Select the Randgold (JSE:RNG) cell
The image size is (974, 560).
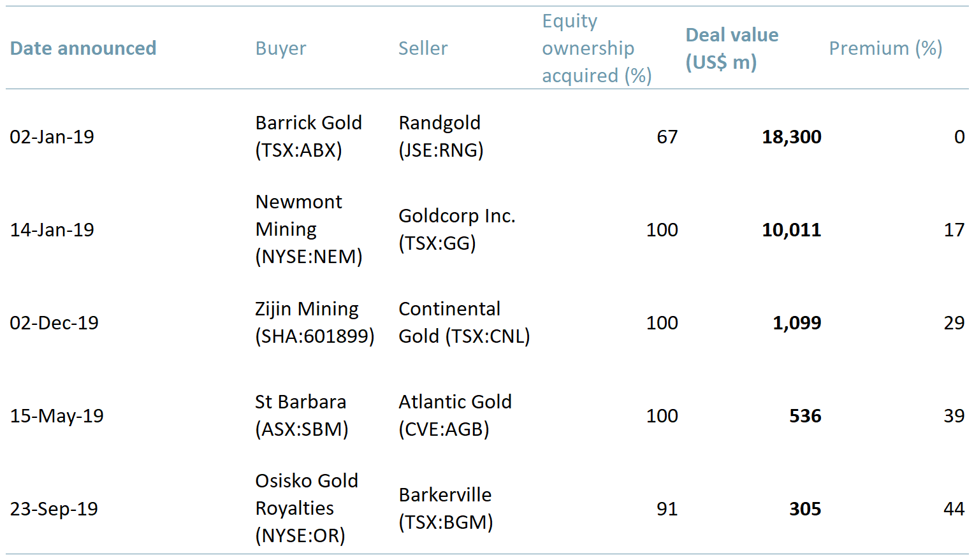tap(440, 136)
